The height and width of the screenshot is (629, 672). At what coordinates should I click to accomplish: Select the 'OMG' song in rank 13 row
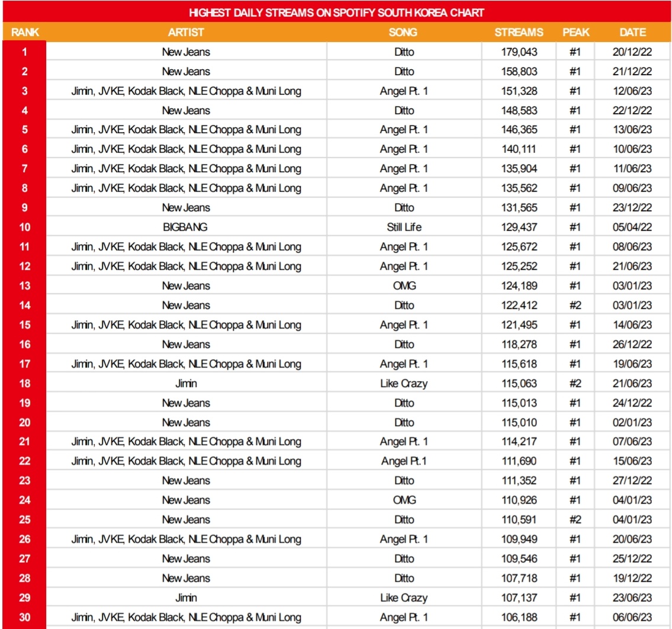pos(404,286)
